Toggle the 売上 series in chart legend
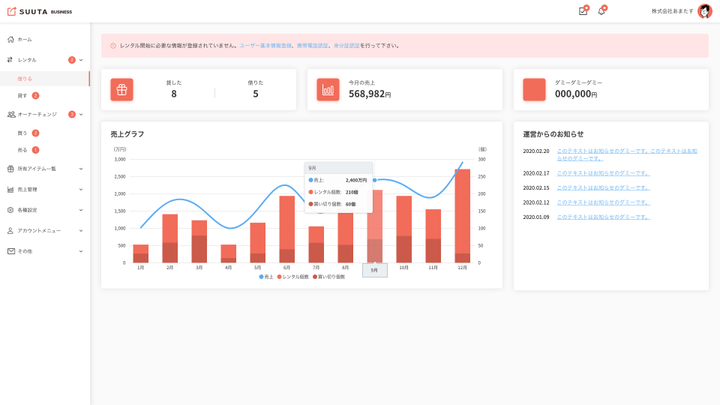 pyautogui.click(x=266, y=277)
